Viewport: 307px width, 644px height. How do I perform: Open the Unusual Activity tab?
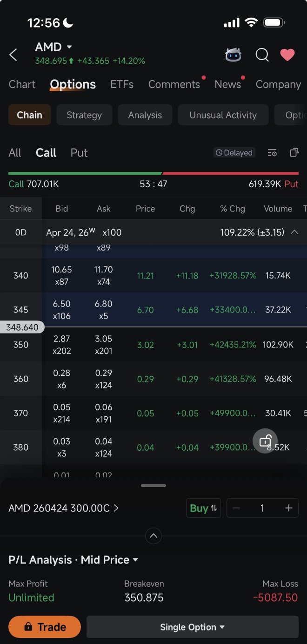[223, 115]
